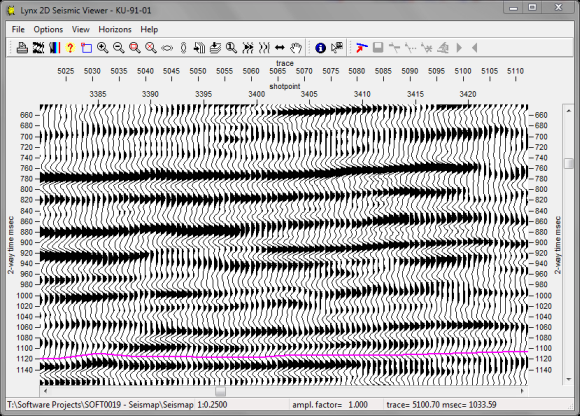
Task: Select the hand pan tool
Action: click(x=296, y=48)
